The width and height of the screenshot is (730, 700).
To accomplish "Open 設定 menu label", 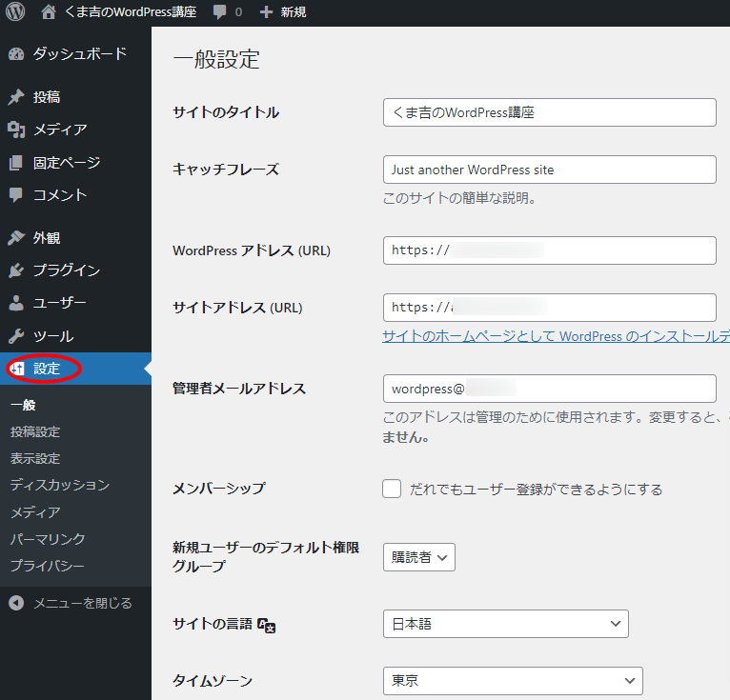I will tap(47, 369).
